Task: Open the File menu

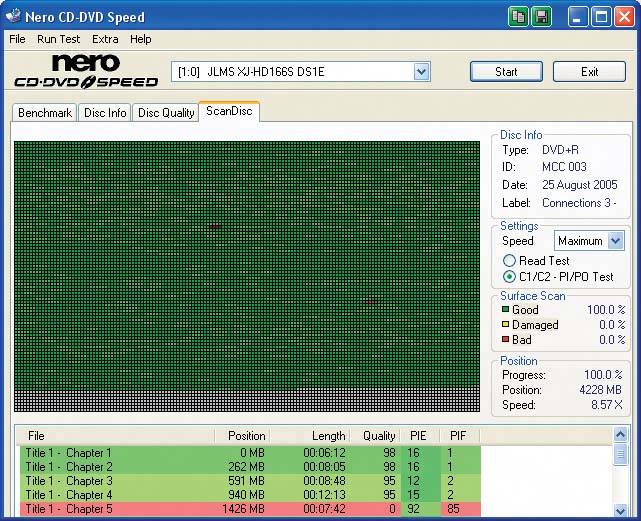Action: coord(18,39)
